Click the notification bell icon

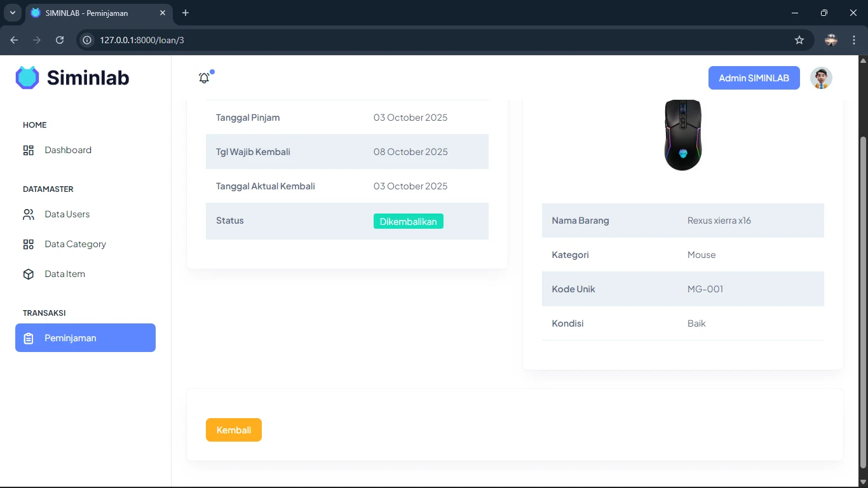[x=204, y=78]
